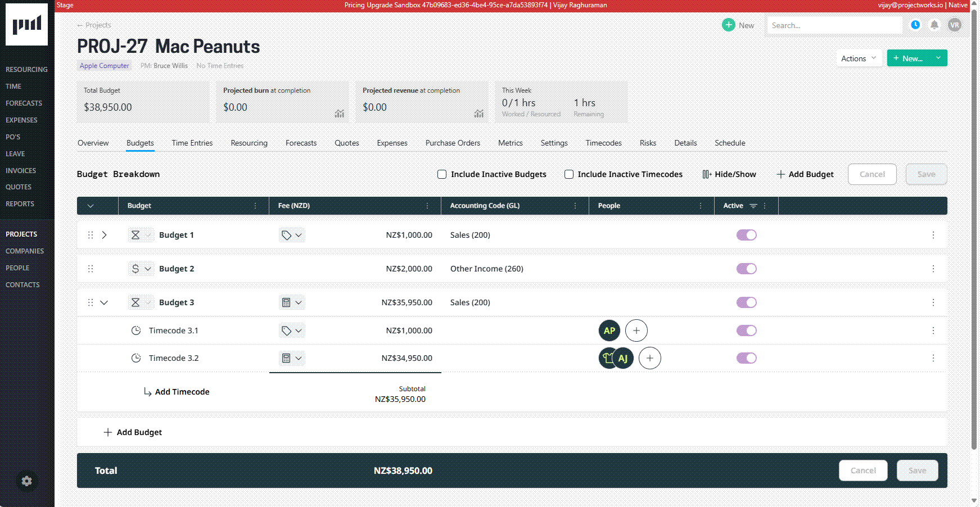Image resolution: width=980 pixels, height=507 pixels.
Task: Collapse the Budget 3 row
Action: pyautogui.click(x=104, y=302)
